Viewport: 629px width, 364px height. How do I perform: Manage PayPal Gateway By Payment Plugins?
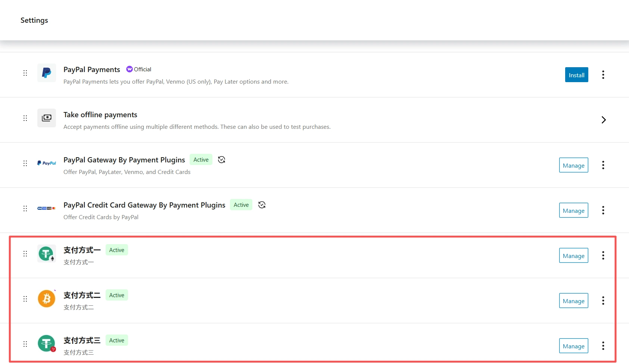(573, 165)
